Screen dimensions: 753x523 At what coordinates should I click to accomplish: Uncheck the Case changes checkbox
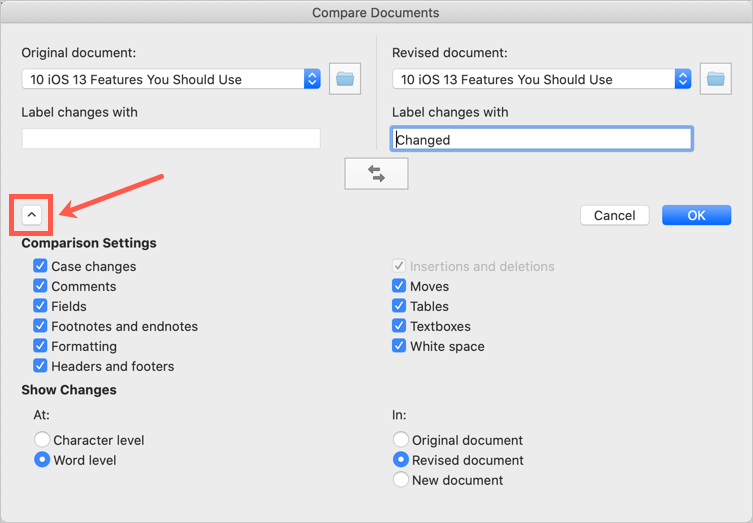(x=40, y=266)
